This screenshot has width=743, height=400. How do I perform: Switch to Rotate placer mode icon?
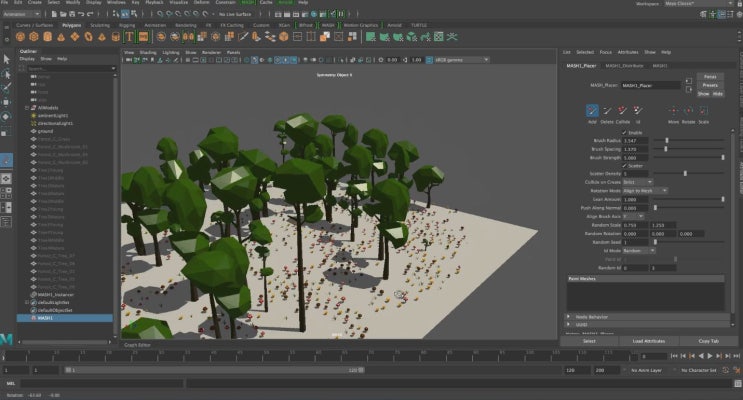[688, 110]
